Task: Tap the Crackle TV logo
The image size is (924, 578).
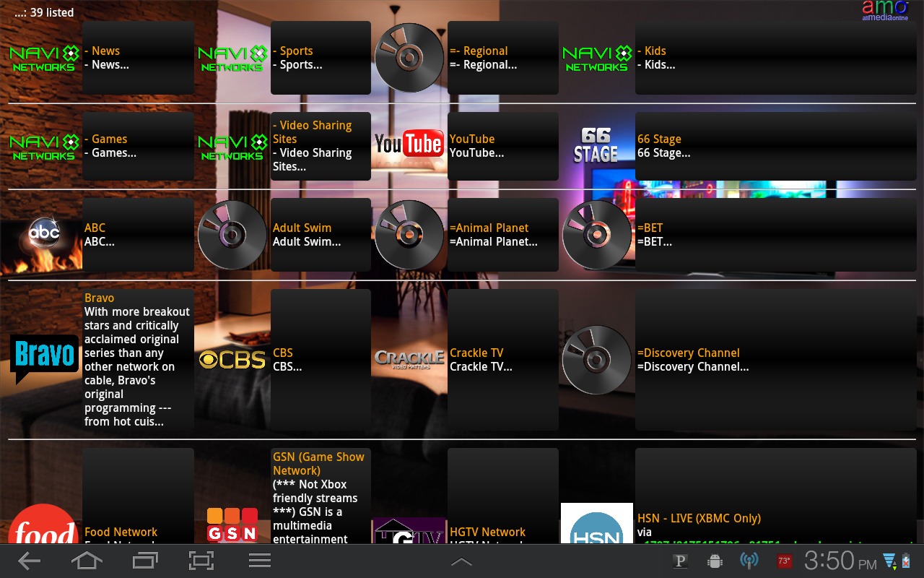Action: click(409, 359)
